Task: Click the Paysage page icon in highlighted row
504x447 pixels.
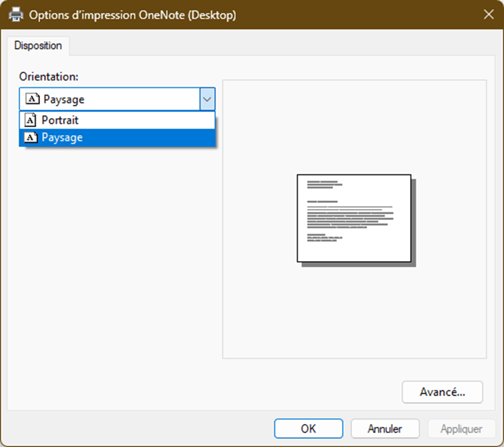Action: [x=31, y=137]
